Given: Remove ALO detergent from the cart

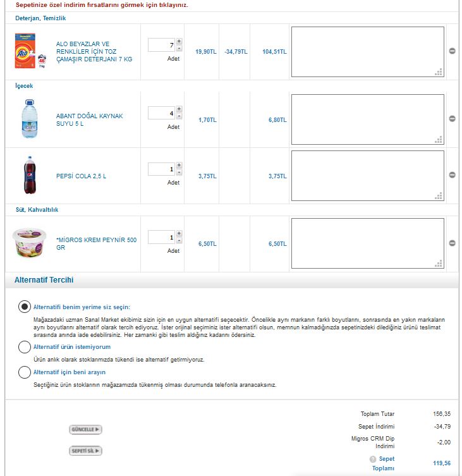Looking at the screenshot, I should (x=452, y=51).
